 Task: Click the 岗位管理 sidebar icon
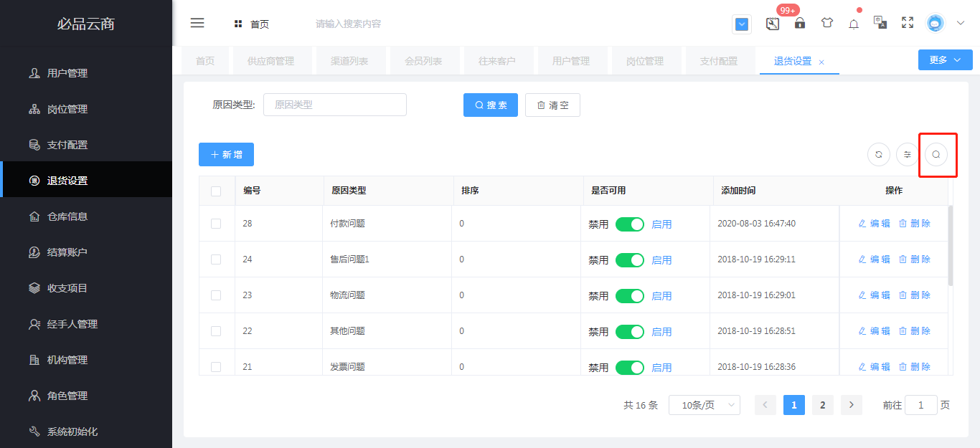pos(34,109)
